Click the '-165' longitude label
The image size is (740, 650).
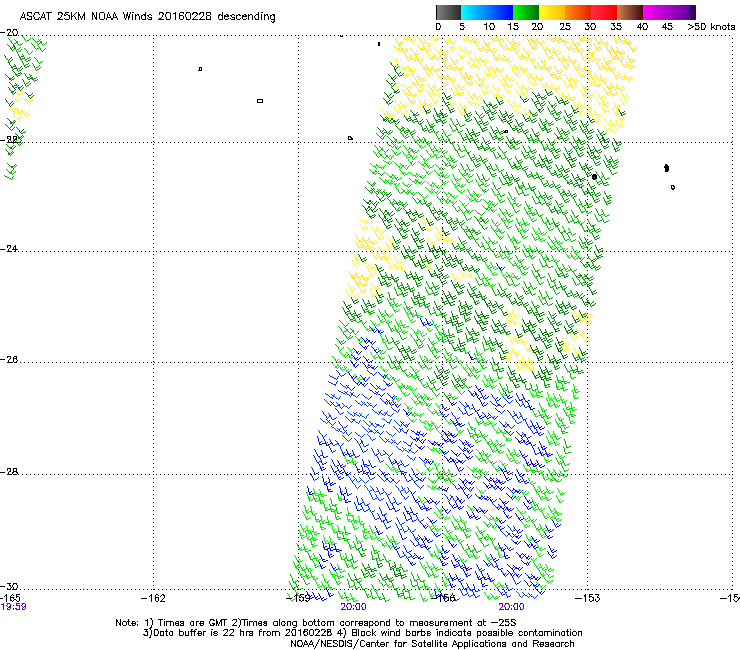pos(10,598)
